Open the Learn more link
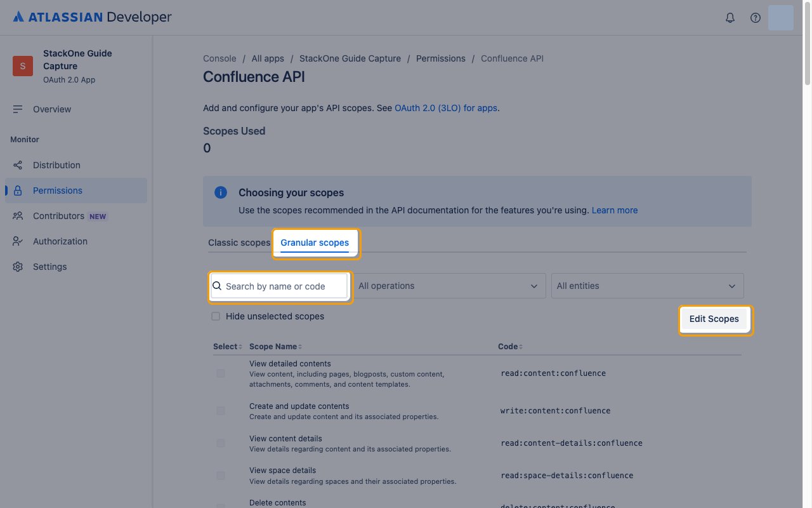The image size is (812, 508). point(615,210)
